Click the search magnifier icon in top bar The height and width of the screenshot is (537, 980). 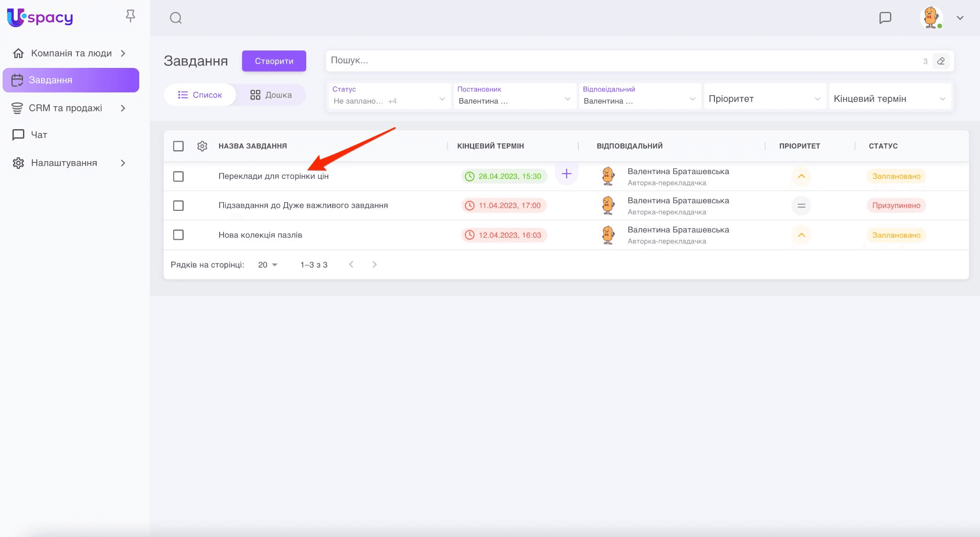[176, 18]
